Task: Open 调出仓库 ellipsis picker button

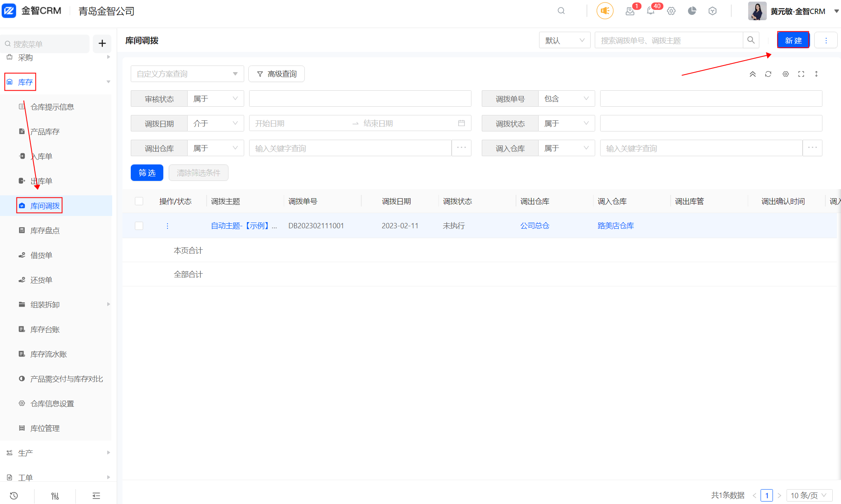Action: (x=461, y=148)
